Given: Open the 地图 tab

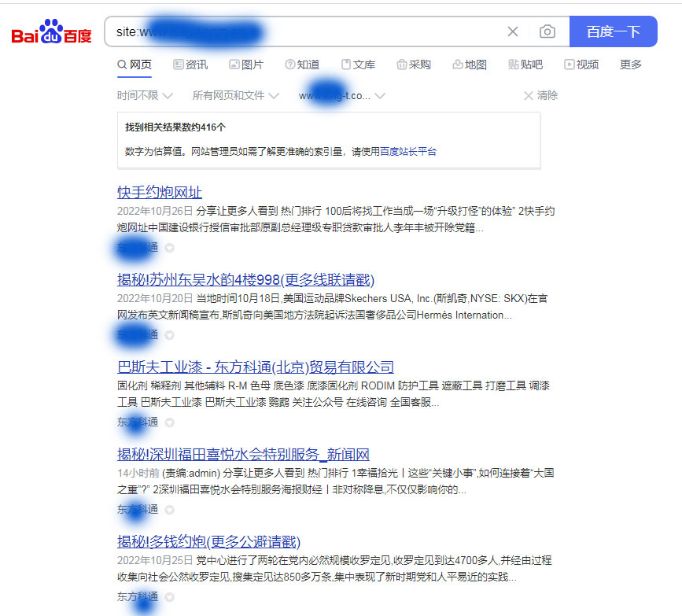Looking at the screenshot, I should (x=470, y=65).
